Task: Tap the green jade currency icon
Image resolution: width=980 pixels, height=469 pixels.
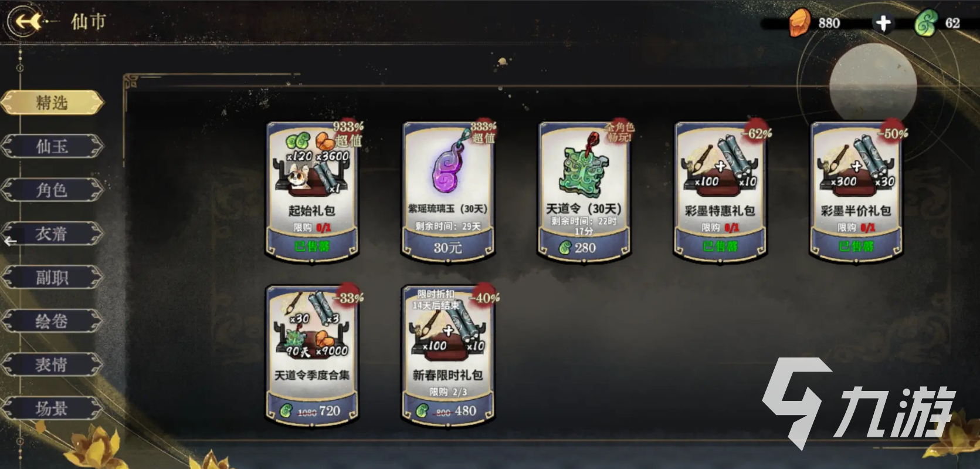Action: point(926,23)
